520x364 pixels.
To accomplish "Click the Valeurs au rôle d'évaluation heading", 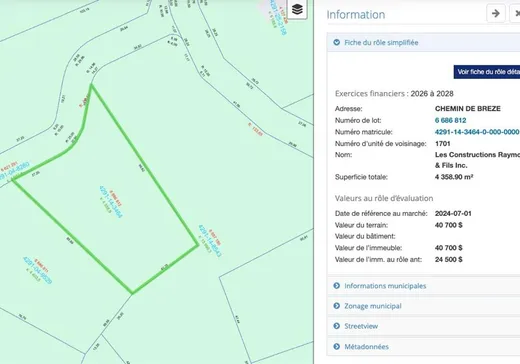I will [x=384, y=198].
